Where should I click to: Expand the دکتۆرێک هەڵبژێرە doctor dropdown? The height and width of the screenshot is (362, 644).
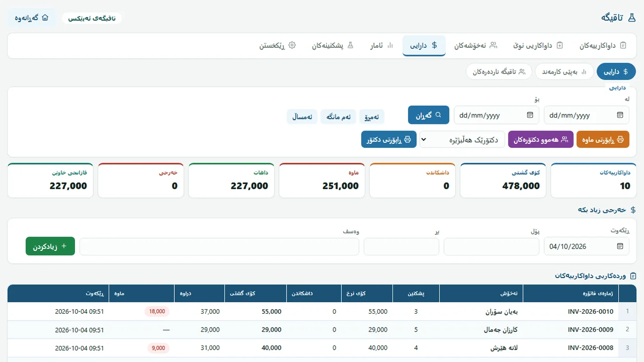tap(462, 139)
